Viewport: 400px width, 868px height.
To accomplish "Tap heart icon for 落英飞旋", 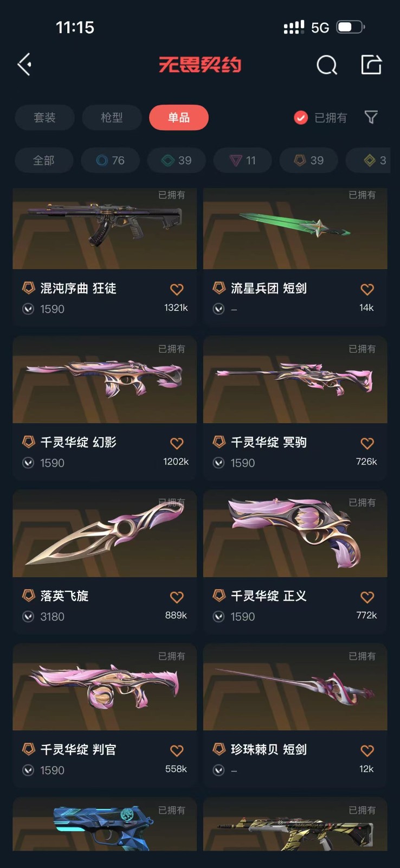I will (x=177, y=597).
